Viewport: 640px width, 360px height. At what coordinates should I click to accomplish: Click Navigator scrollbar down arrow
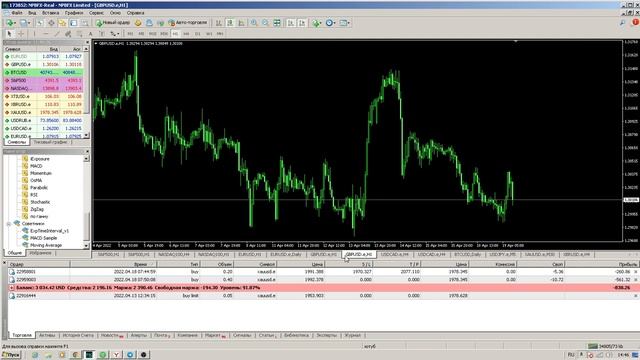(86, 246)
